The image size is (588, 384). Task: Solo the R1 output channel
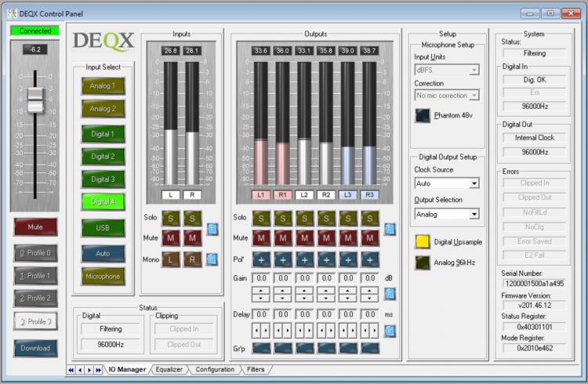pos(283,219)
